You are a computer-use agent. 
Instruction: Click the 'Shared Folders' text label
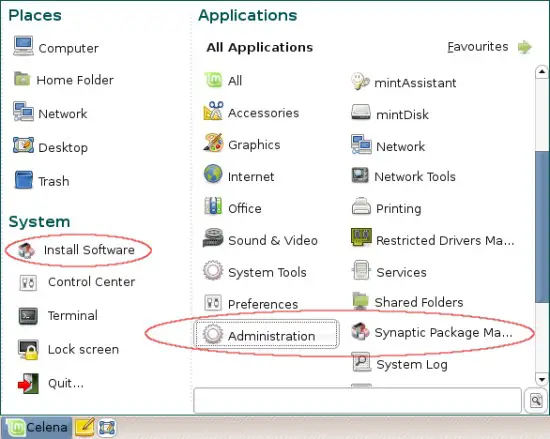[x=419, y=302]
